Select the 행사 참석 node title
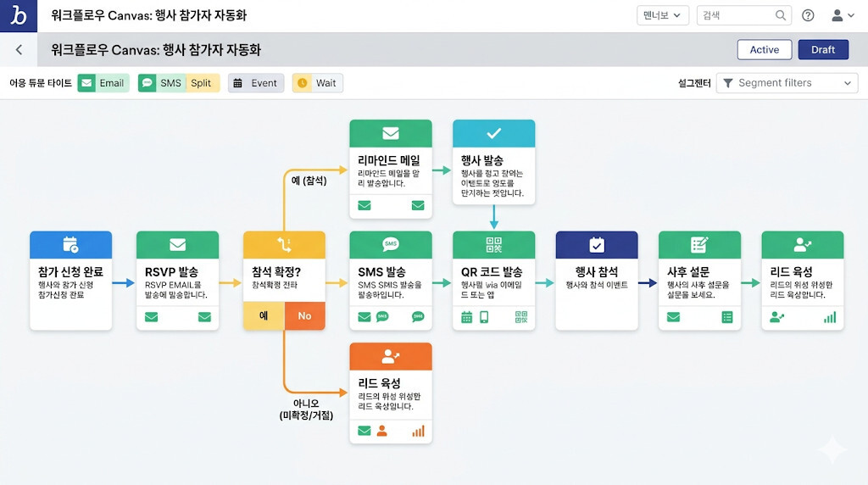868x485 pixels. point(597,272)
